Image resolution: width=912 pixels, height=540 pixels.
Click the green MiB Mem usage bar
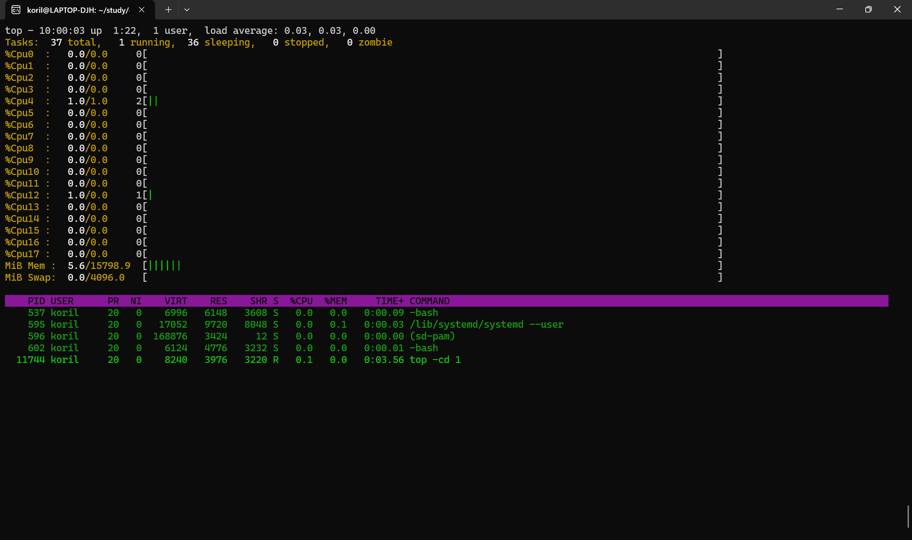(x=164, y=266)
